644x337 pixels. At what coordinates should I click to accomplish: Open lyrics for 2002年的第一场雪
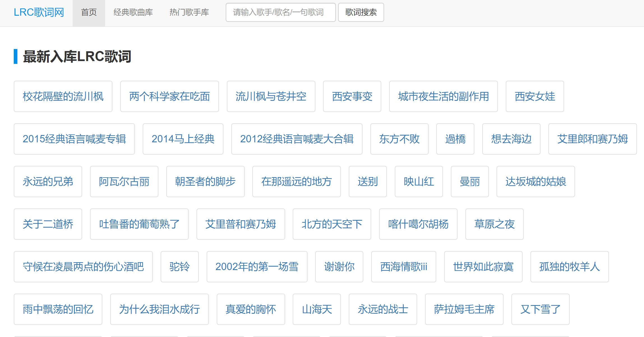[x=257, y=267]
